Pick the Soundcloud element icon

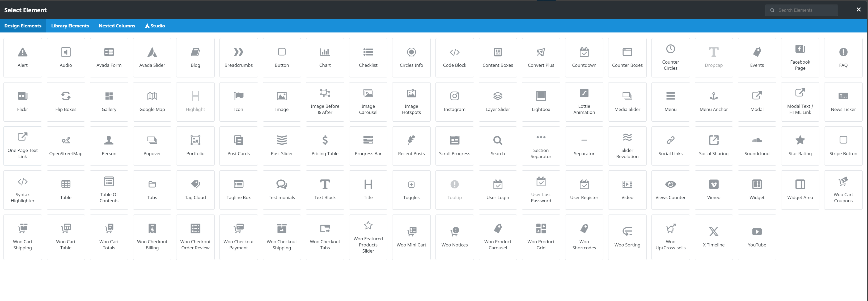point(756,140)
